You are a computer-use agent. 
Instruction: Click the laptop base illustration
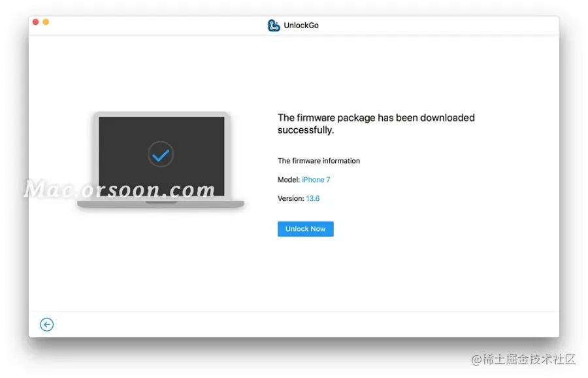(161, 204)
